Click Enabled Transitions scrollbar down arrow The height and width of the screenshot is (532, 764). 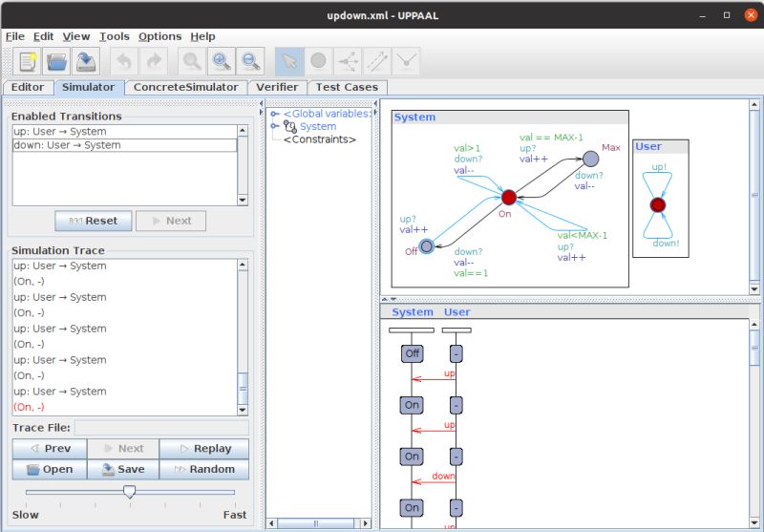pos(243,200)
